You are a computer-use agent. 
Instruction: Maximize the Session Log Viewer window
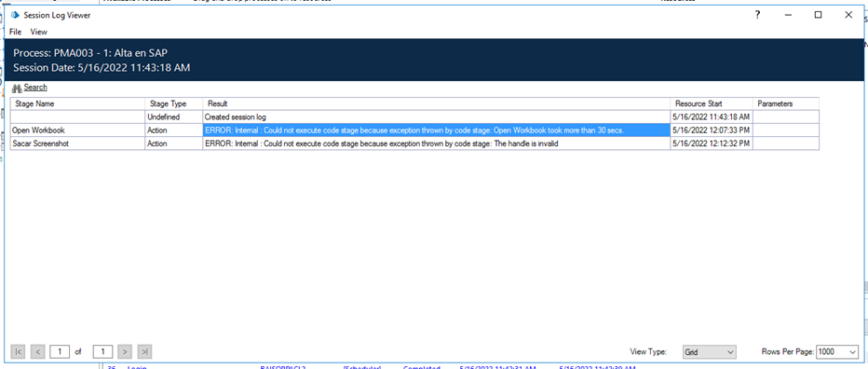(x=819, y=16)
